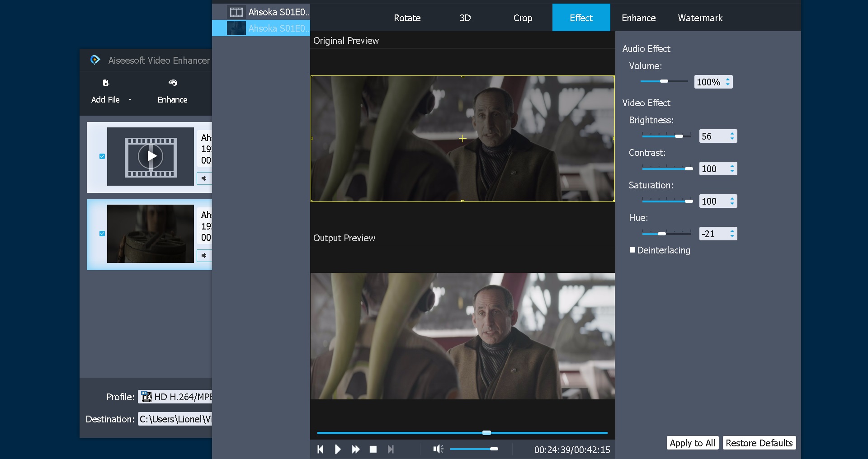Stop playback with the stop icon
The image size is (868, 459).
pos(373,449)
